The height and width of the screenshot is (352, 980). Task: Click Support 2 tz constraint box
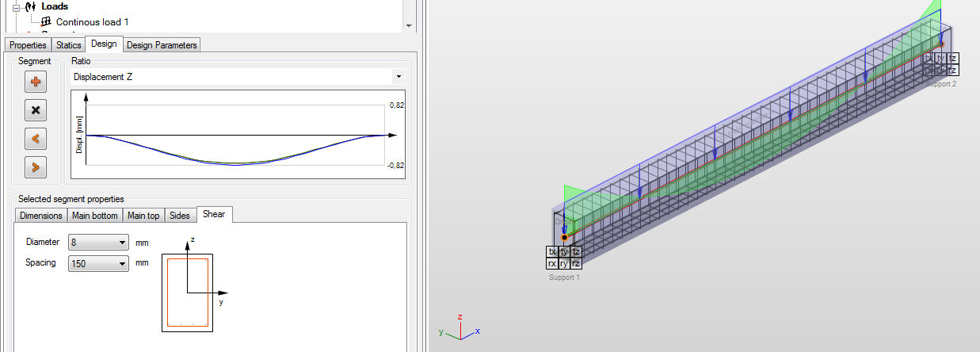(x=953, y=58)
